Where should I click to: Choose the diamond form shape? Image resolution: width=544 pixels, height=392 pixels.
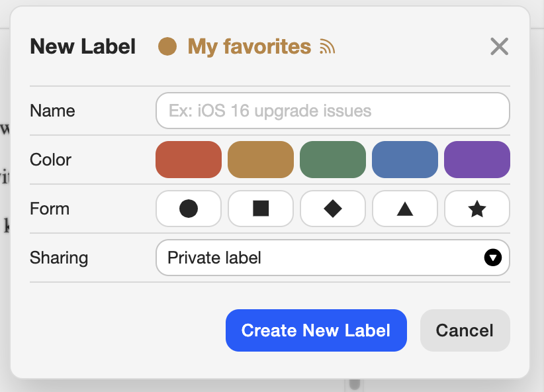(333, 209)
